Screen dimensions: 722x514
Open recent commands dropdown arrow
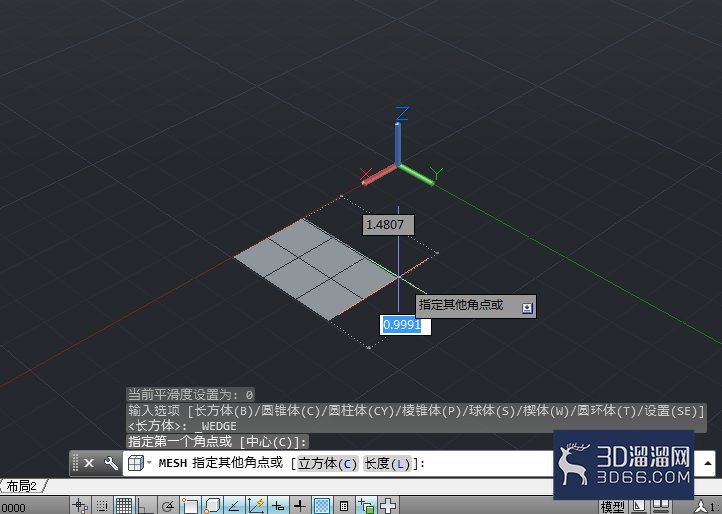(x=149, y=462)
